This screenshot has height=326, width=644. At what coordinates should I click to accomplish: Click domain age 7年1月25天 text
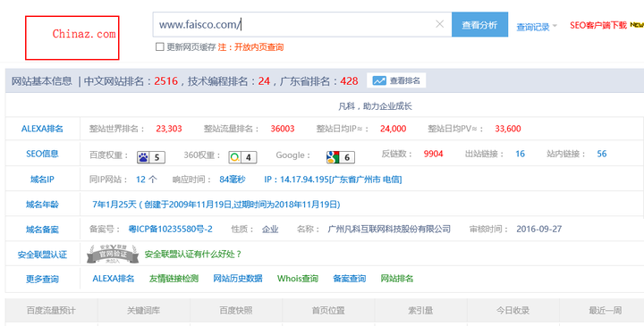pyautogui.click(x=114, y=205)
